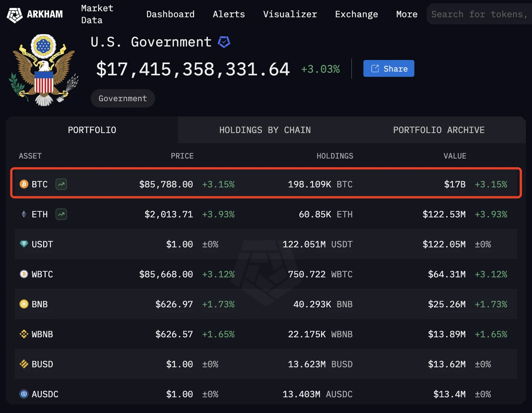Click the AUSDC token icon

[24, 394]
